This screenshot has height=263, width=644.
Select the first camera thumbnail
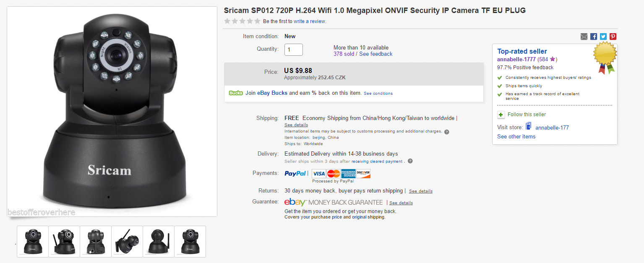(x=33, y=241)
